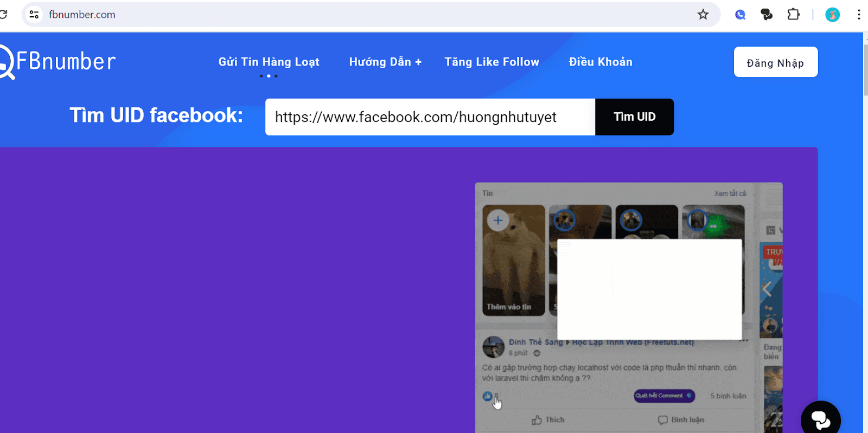Click the left chevron arrow in demo sidebar
Screen dimensions: 868x433
[767, 289]
